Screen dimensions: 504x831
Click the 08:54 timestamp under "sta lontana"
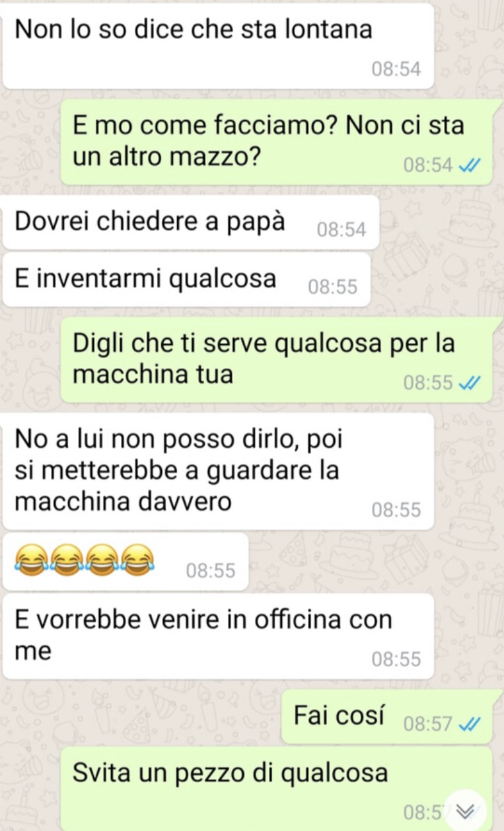pyautogui.click(x=396, y=69)
